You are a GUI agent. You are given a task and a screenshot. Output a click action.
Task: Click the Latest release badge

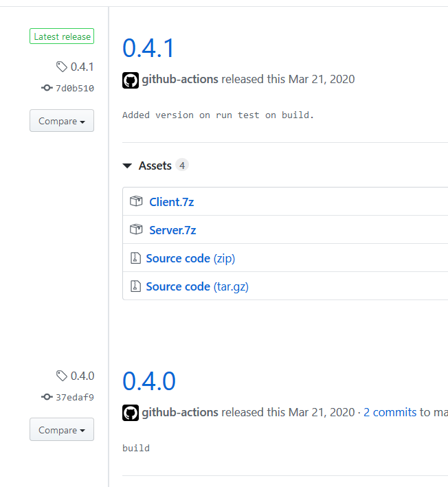(62, 36)
